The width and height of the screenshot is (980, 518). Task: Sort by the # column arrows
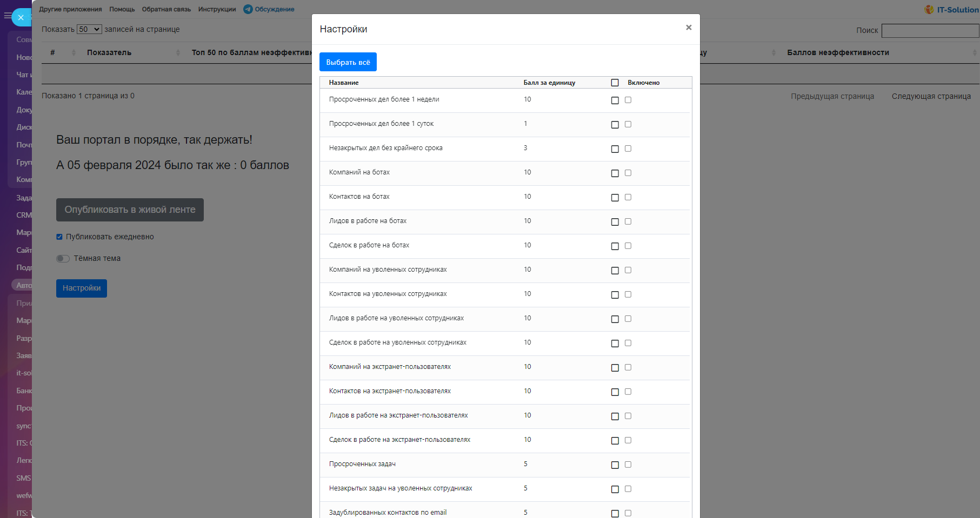(74, 52)
